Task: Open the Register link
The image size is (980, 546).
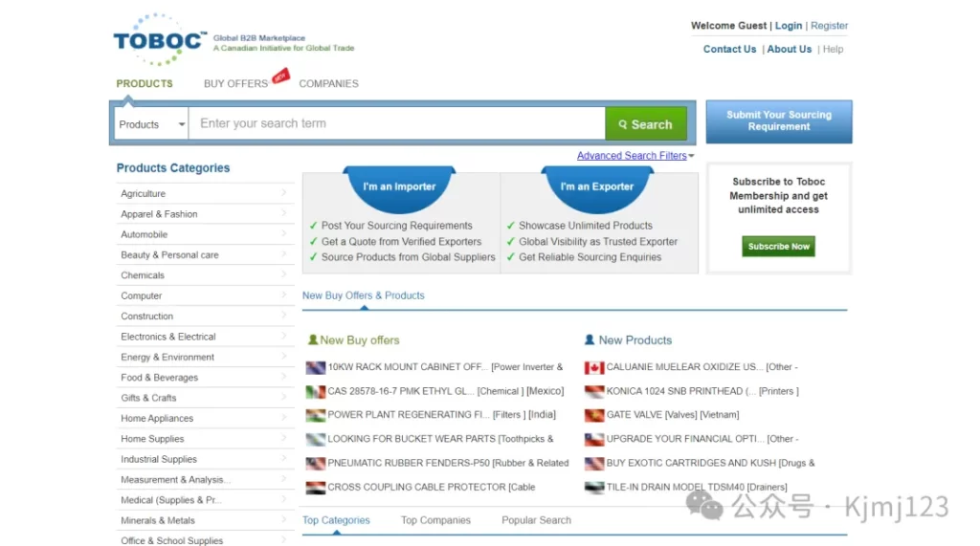Action: [x=830, y=26]
